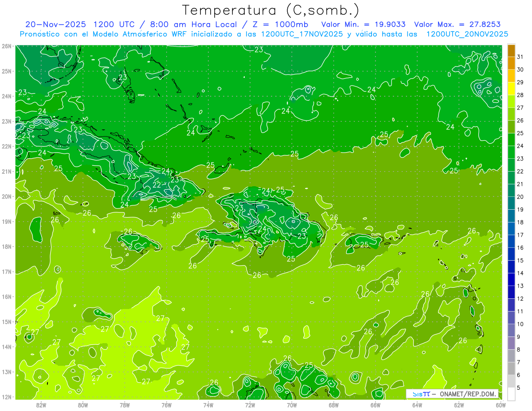The height and width of the screenshot is (411, 532).
Task: Click the 22N latitude axis label
Action: [x=6, y=146]
